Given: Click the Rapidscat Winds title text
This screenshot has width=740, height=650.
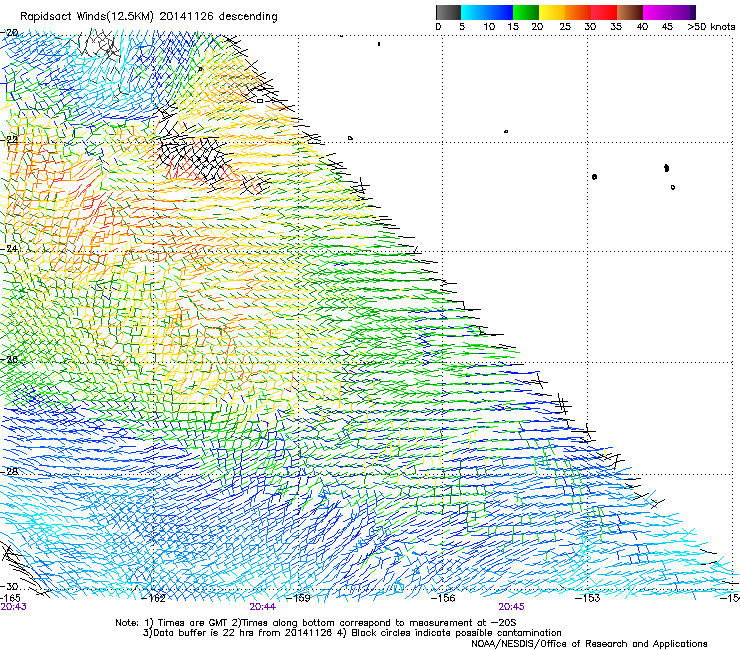Looking at the screenshot, I should [x=149, y=17].
